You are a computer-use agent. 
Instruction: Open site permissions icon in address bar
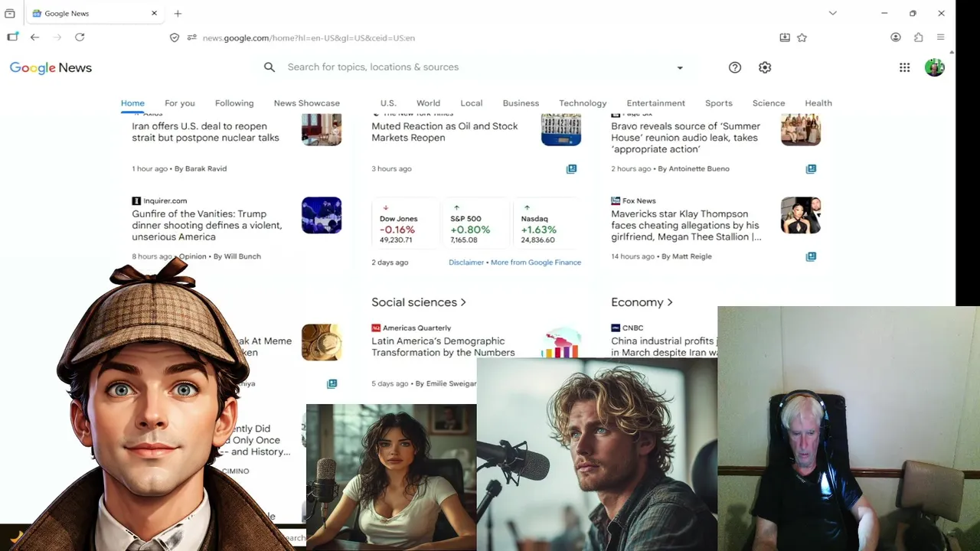(191, 37)
